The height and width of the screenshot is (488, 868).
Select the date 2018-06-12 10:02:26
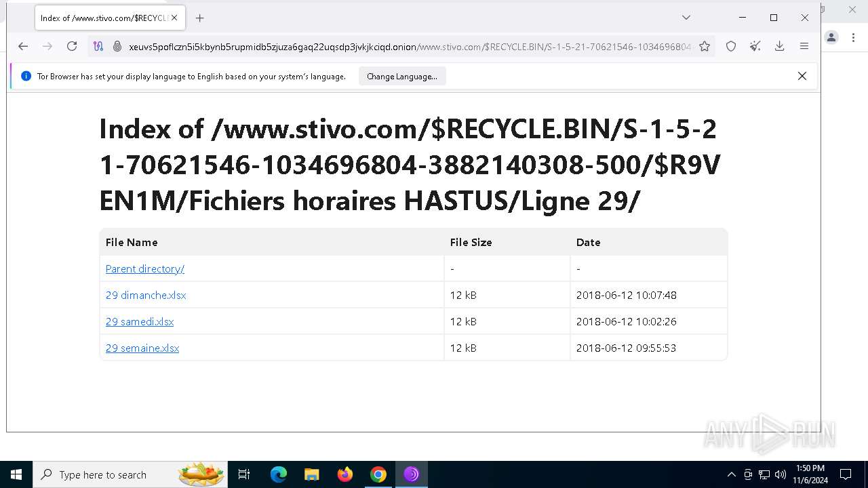tap(627, 322)
